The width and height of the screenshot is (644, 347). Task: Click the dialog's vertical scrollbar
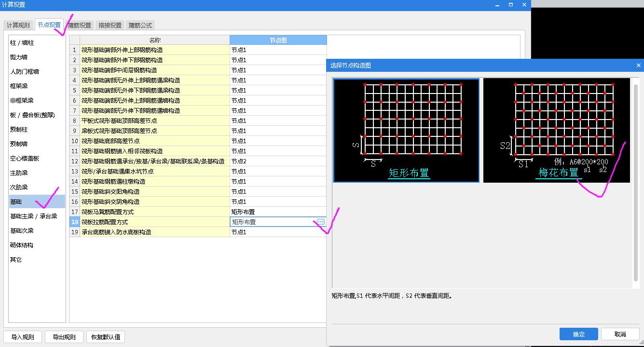pyautogui.click(x=636, y=182)
